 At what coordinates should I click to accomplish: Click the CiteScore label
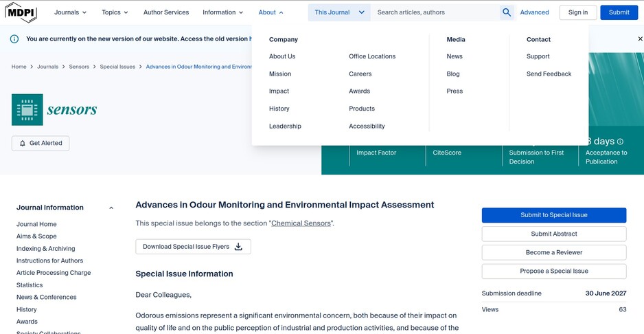click(447, 153)
